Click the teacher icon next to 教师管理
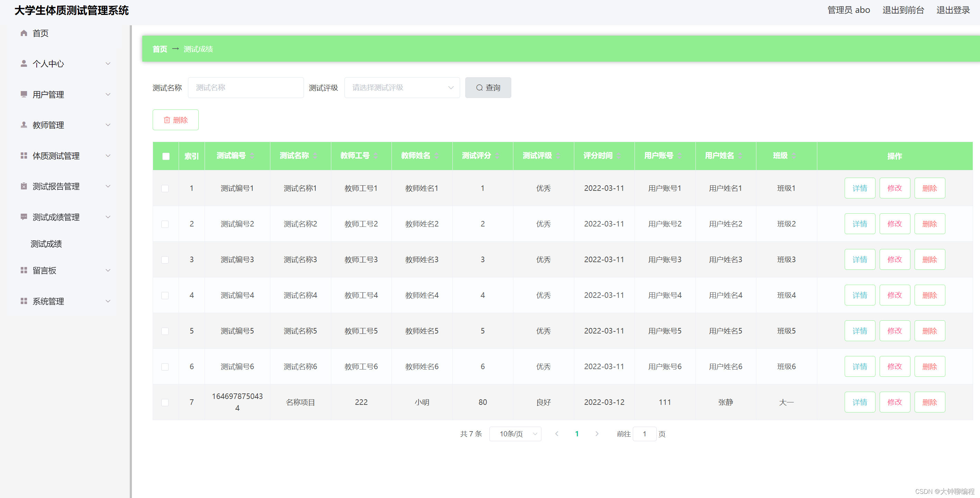 pyautogui.click(x=24, y=125)
